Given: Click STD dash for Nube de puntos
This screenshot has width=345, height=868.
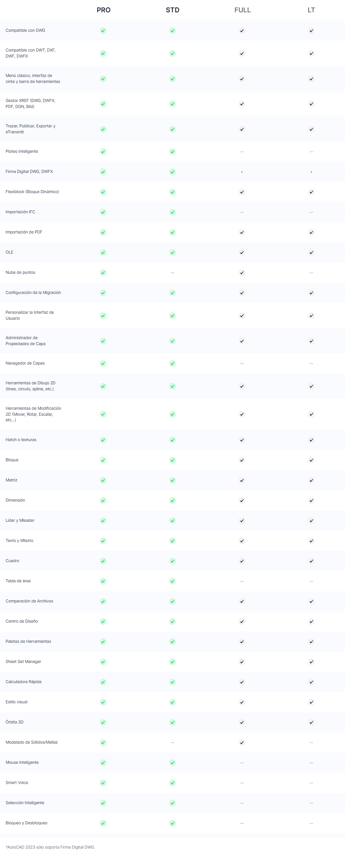Looking at the screenshot, I should 172,273.
